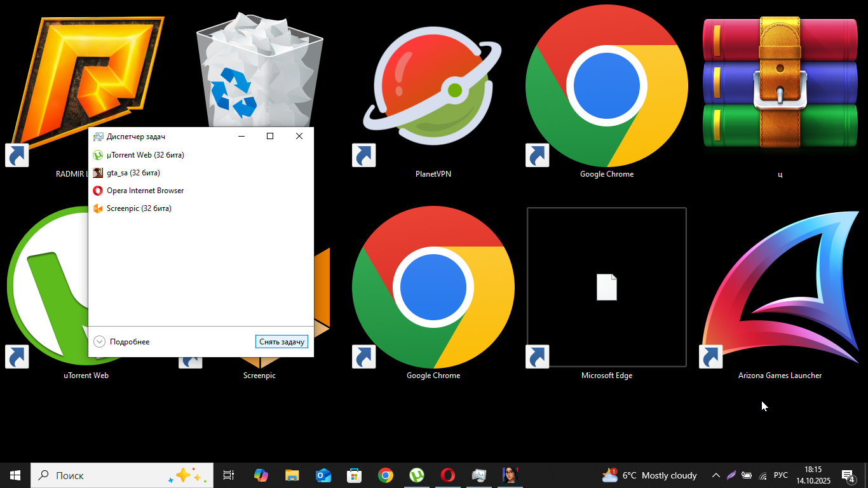Close the Диспетчер задач window
868x488 pixels.
[299, 136]
